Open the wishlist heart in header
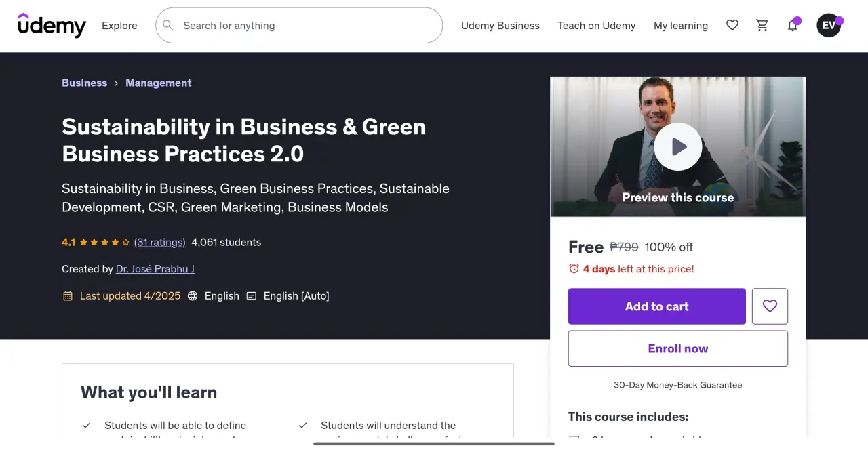 732,26
